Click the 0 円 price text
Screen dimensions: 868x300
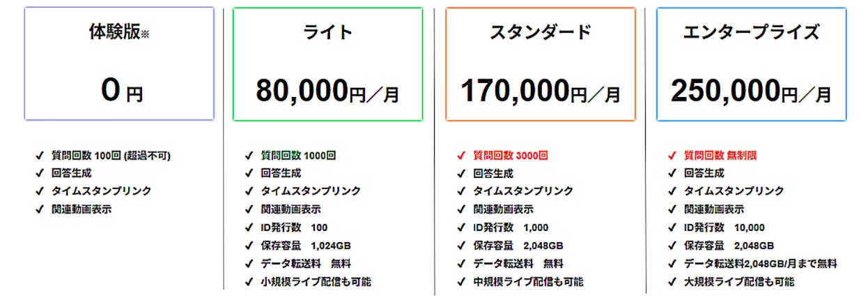[x=121, y=91]
